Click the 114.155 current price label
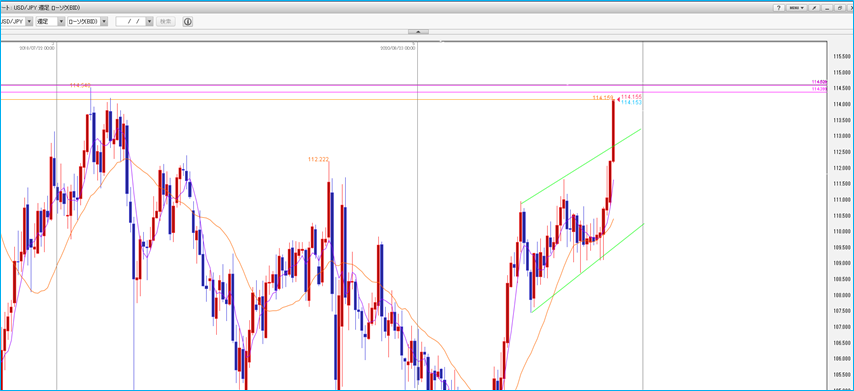854x391 pixels. 632,96
